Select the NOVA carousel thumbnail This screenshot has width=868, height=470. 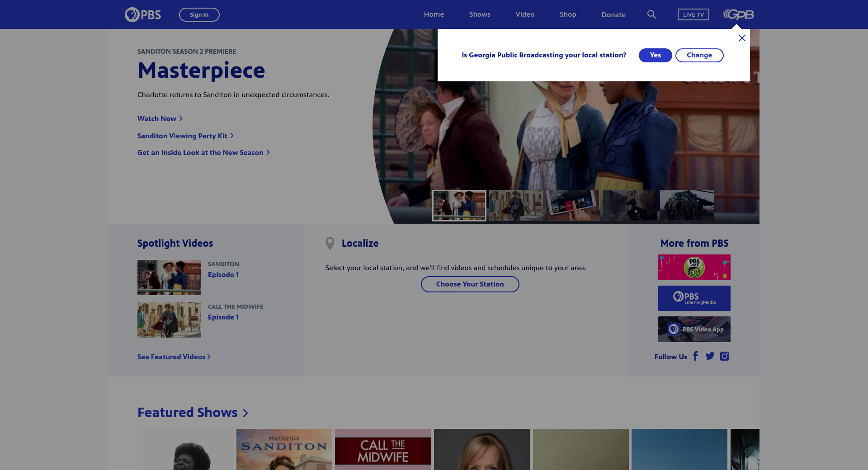pyautogui.click(x=573, y=205)
